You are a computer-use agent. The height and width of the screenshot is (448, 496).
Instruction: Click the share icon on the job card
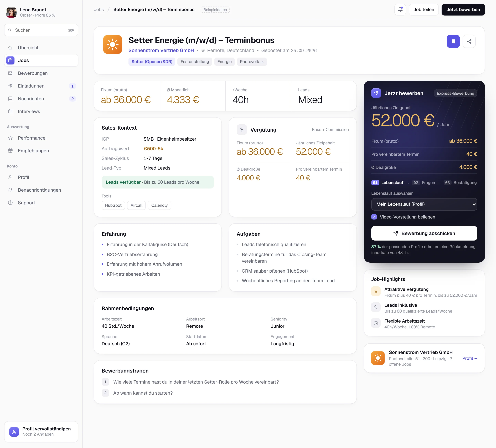click(x=469, y=41)
